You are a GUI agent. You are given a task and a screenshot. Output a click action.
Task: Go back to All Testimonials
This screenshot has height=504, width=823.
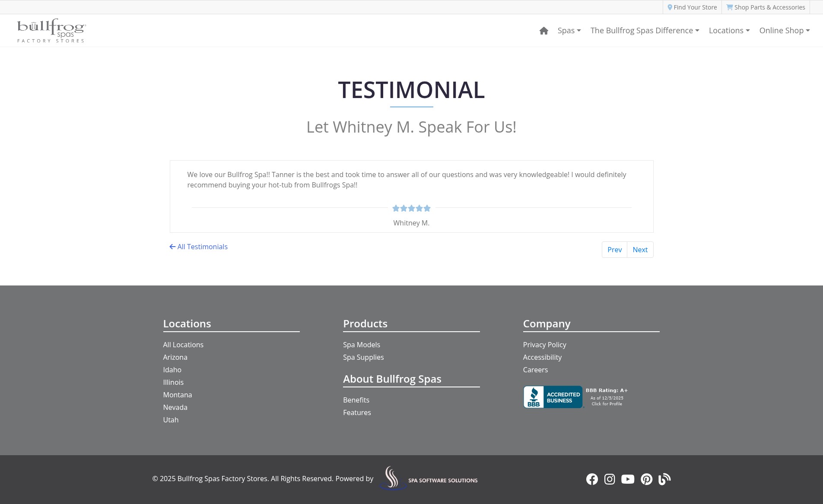pos(198,247)
